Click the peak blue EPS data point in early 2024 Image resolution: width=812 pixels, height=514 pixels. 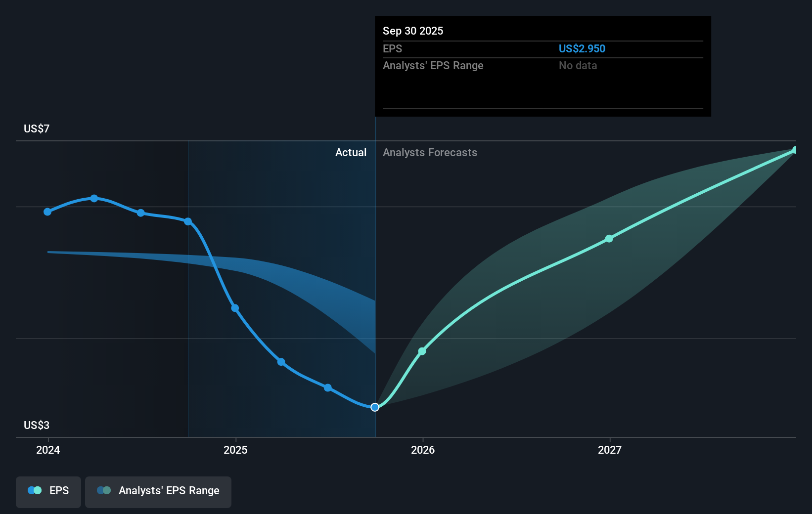coord(94,198)
